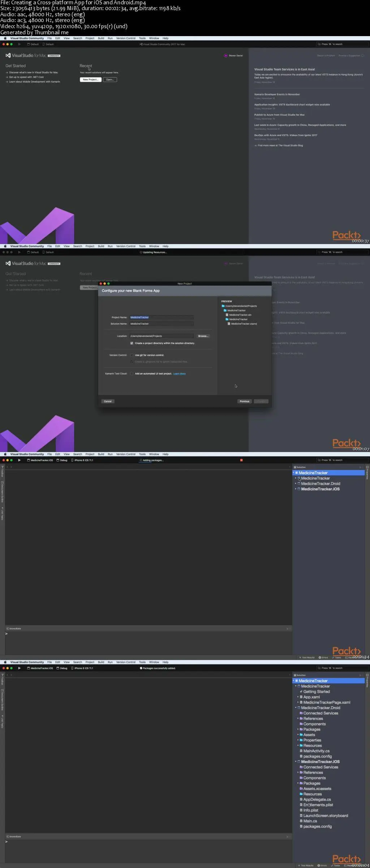370x868 pixels.
Task: Click 'Xamarin Developer Events in November' headline, undimmed page
Action: [x=277, y=94]
